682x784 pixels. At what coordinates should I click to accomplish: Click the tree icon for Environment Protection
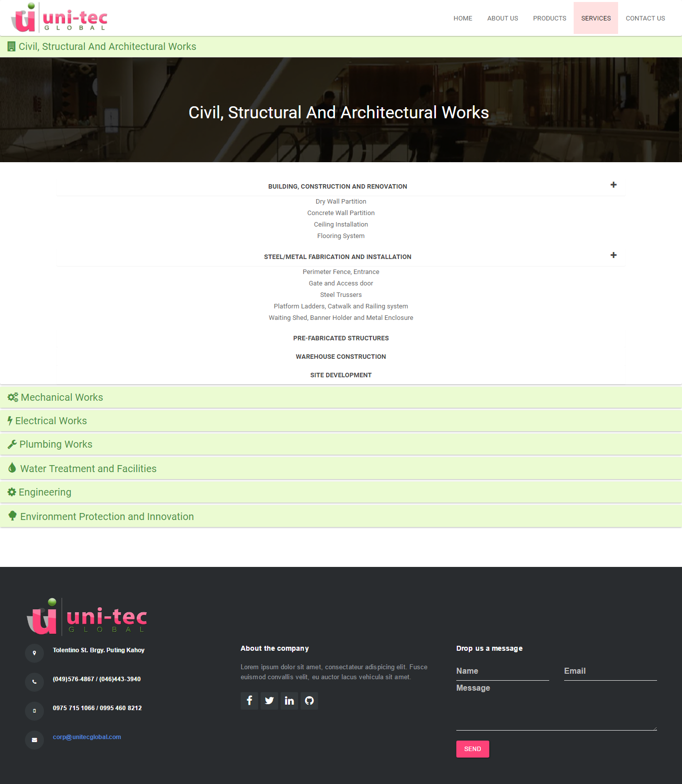(x=12, y=516)
